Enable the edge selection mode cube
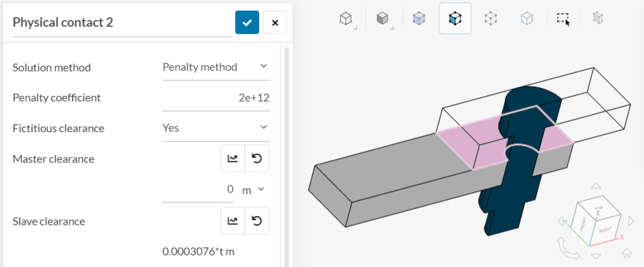 527,19
